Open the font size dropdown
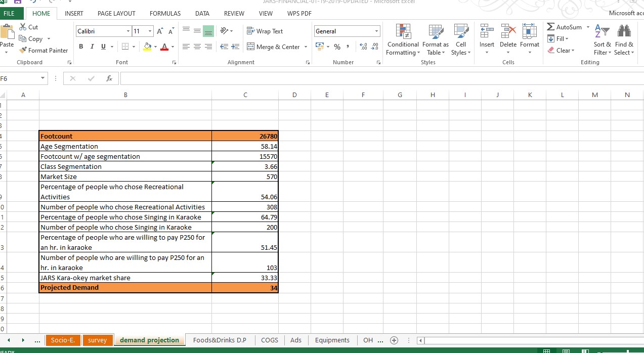Image resolution: width=644 pixels, height=353 pixels. (x=150, y=31)
